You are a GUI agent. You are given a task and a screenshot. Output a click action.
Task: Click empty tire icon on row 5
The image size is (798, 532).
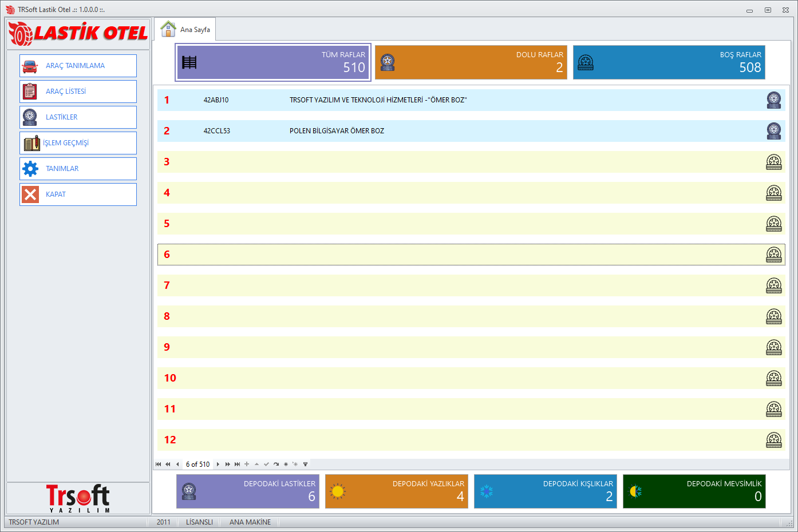tap(774, 224)
